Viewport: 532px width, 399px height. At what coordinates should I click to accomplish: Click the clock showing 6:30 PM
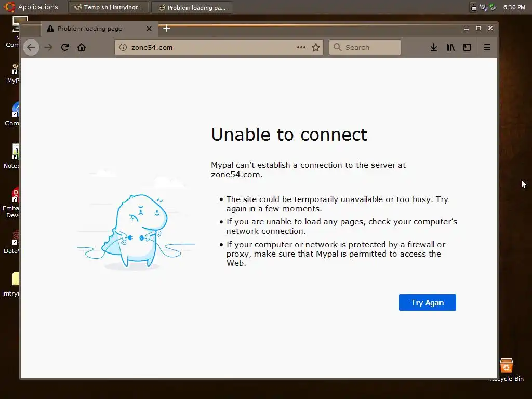click(x=514, y=7)
